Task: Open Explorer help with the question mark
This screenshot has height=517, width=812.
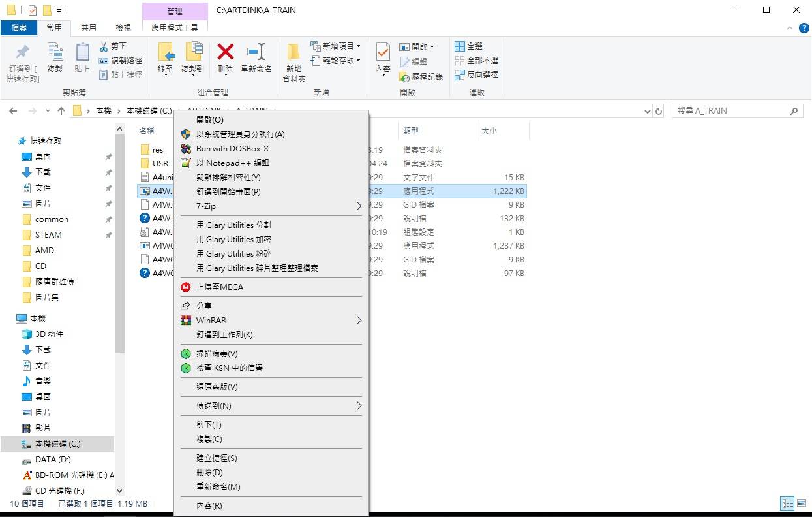Action: point(804,28)
